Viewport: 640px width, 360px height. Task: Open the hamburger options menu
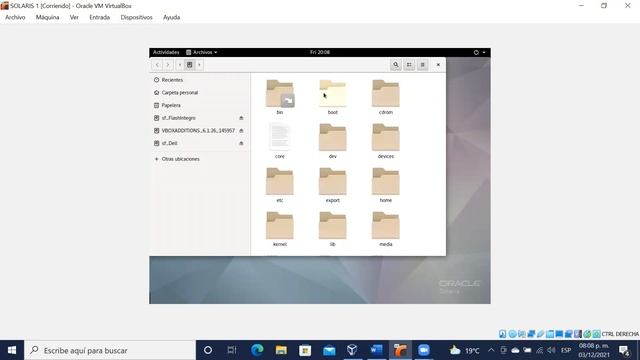tap(422, 65)
